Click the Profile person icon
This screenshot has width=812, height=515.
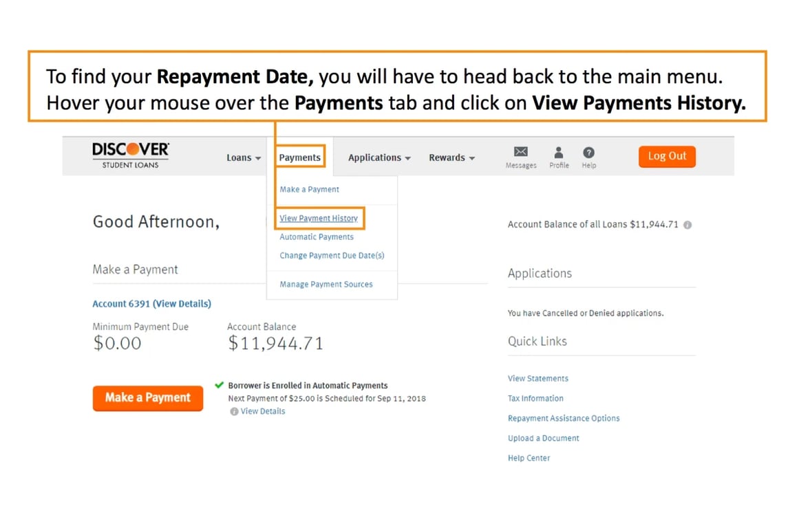tap(559, 153)
